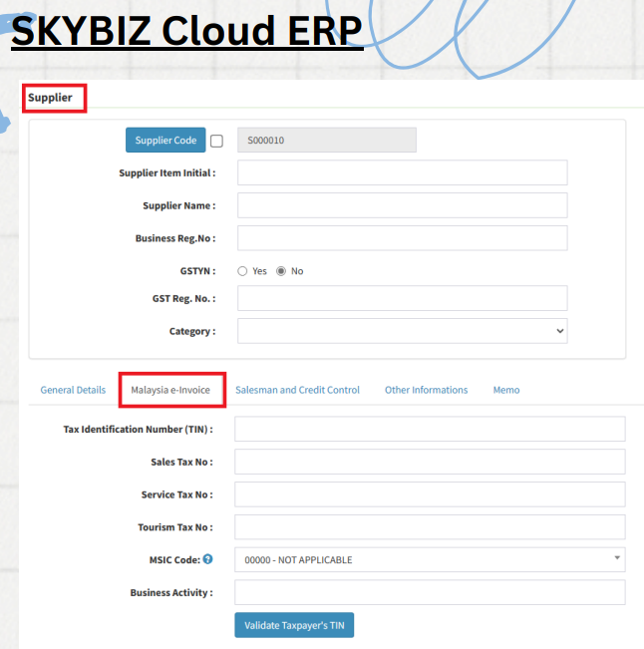Image resolution: width=644 pixels, height=649 pixels.
Task: Open the Malaysia e-Invoice tab
Action: click(170, 390)
